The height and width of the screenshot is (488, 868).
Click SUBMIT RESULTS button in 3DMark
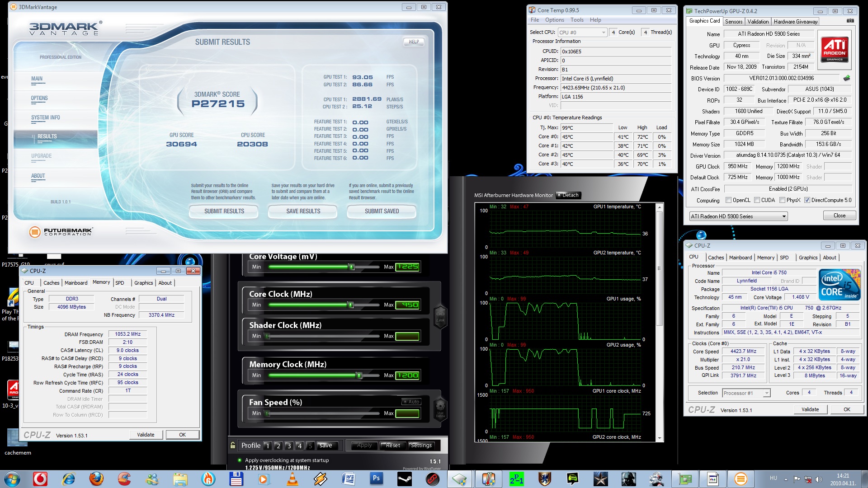[x=224, y=211]
